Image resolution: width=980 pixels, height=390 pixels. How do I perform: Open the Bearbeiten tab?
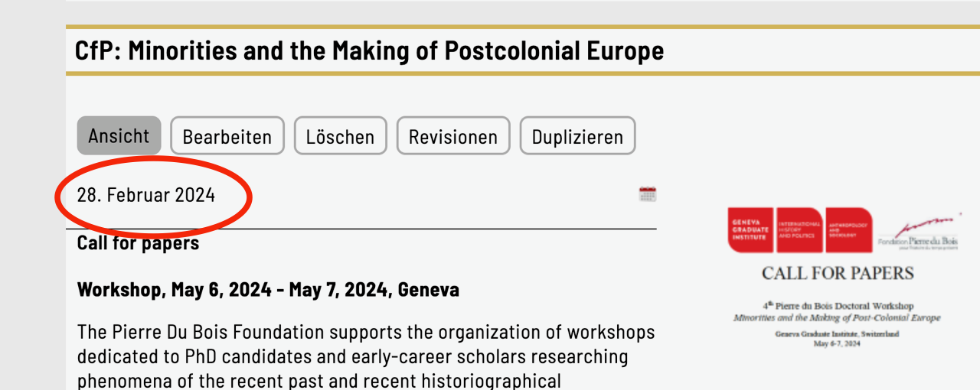[x=227, y=137]
